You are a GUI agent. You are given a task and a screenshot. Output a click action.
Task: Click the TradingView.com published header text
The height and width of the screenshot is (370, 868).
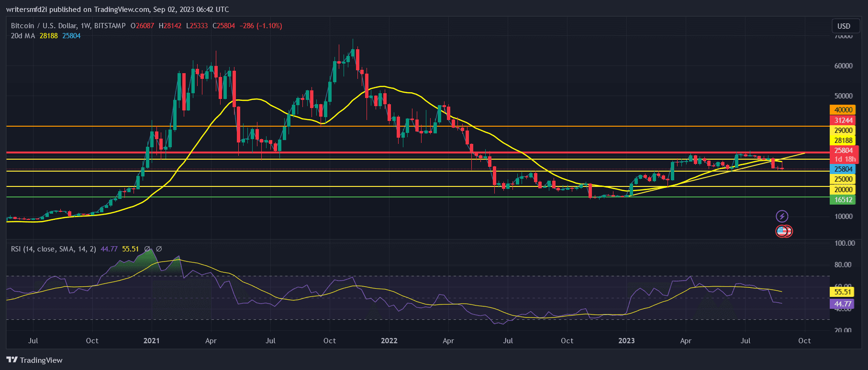pyautogui.click(x=117, y=10)
